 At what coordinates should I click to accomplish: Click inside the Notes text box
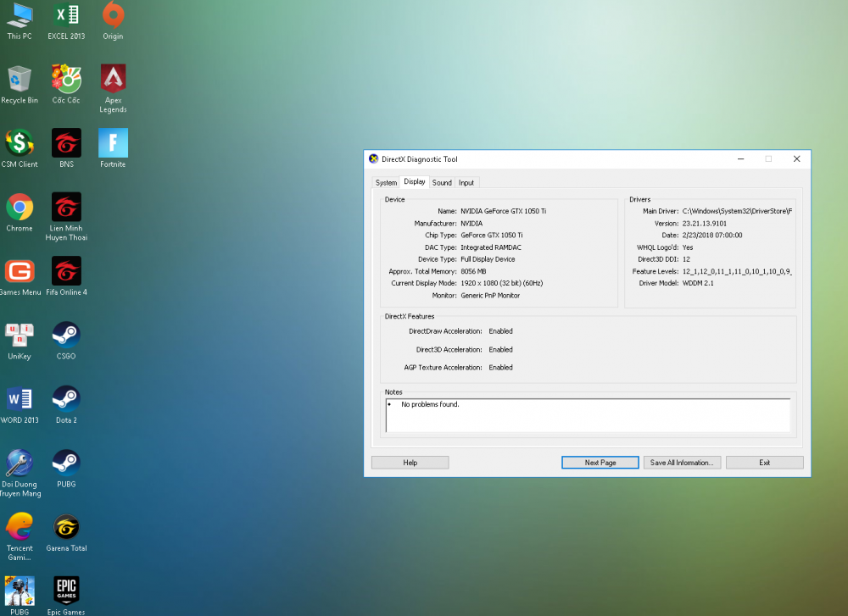[587, 415]
